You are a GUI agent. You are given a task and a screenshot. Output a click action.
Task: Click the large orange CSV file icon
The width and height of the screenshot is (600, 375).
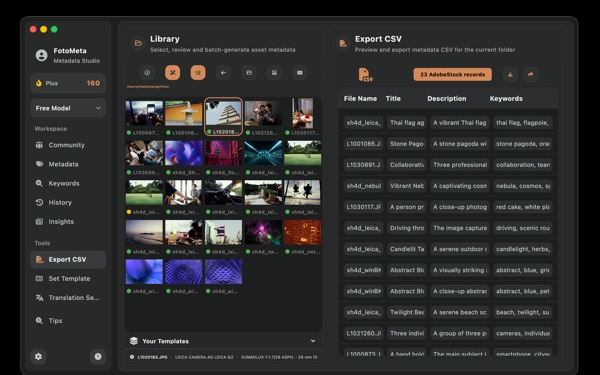pyautogui.click(x=365, y=75)
